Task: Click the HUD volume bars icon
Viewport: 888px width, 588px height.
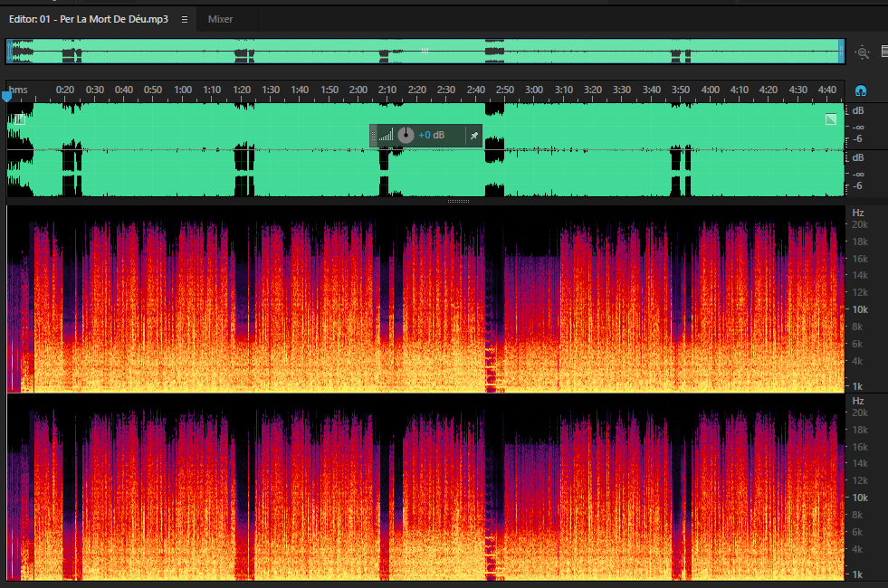Action: point(387,136)
